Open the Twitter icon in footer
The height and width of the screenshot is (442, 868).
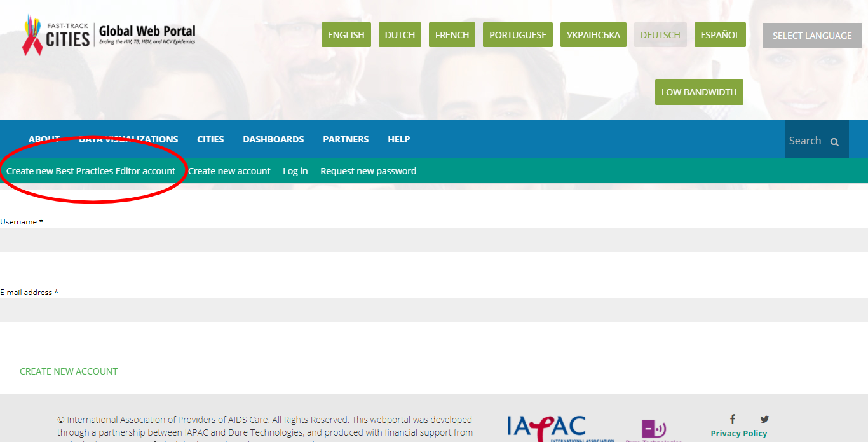(764, 418)
